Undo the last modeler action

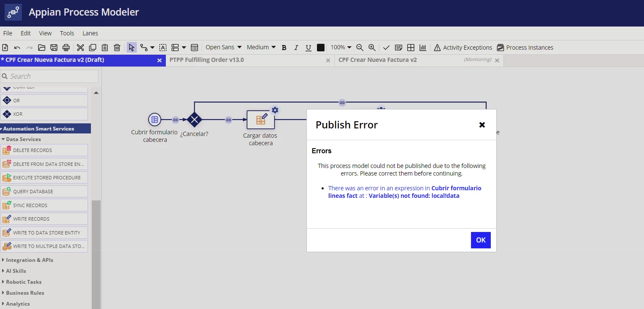(17, 48)
